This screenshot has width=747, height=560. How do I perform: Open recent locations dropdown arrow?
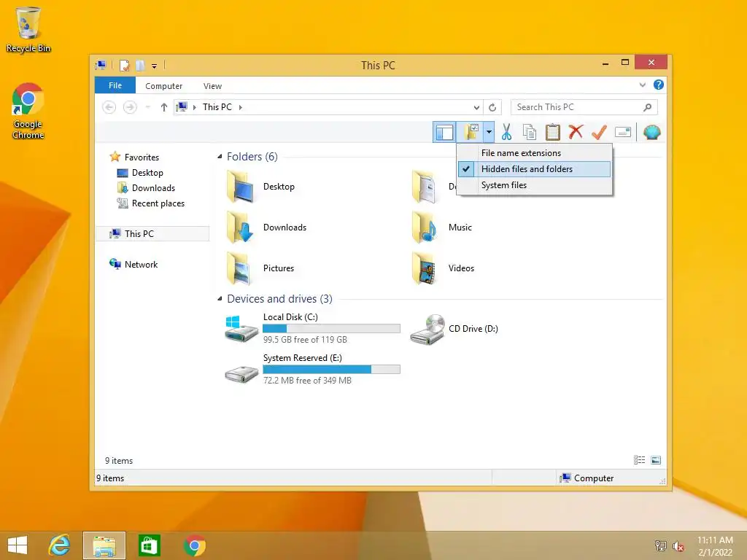pyautogui.click(x=147, y=107)
